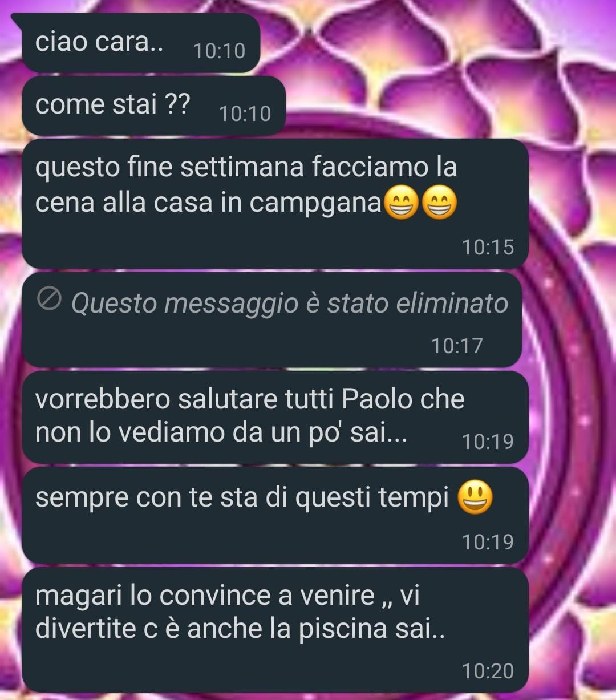Image resolution: width=616 pixels, height=700 pixels.
Task: Click the 10:10 timestamp beside 'ciao cara..'
Action: tap(220, 51)
